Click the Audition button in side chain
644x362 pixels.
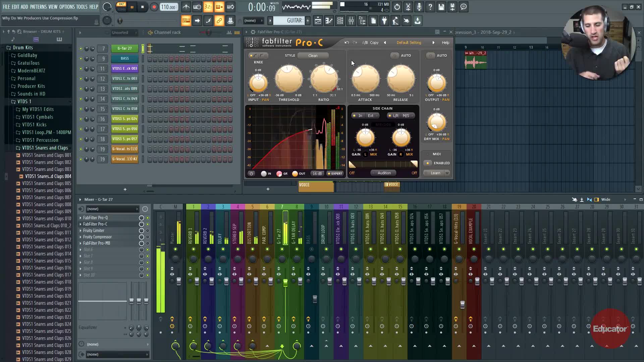384,173
